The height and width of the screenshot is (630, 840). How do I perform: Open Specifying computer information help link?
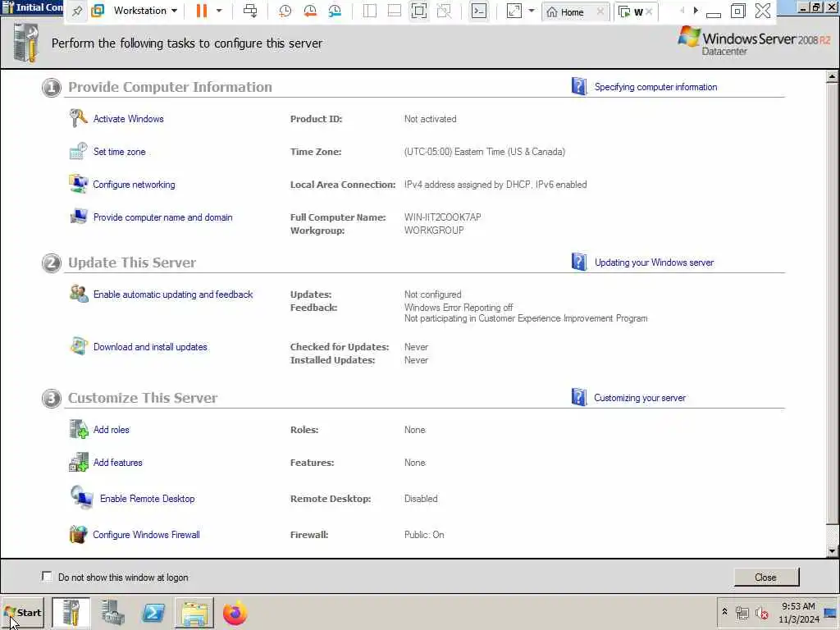click(655, 87)
